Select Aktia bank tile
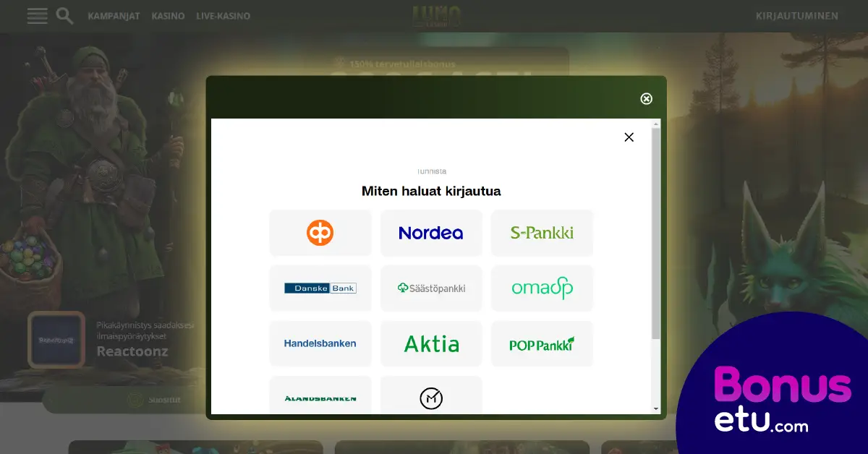 point(431,343)
